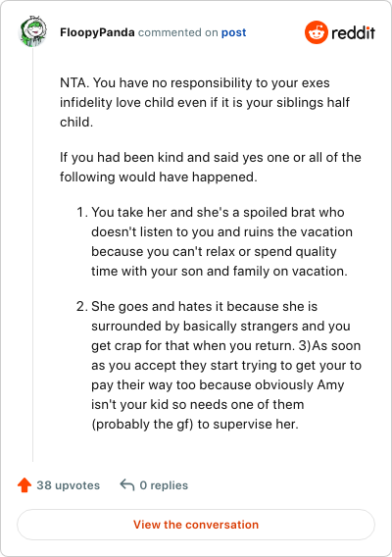Click the vertical thread line below the avatar
392x557 pixels.
[32, 254]
